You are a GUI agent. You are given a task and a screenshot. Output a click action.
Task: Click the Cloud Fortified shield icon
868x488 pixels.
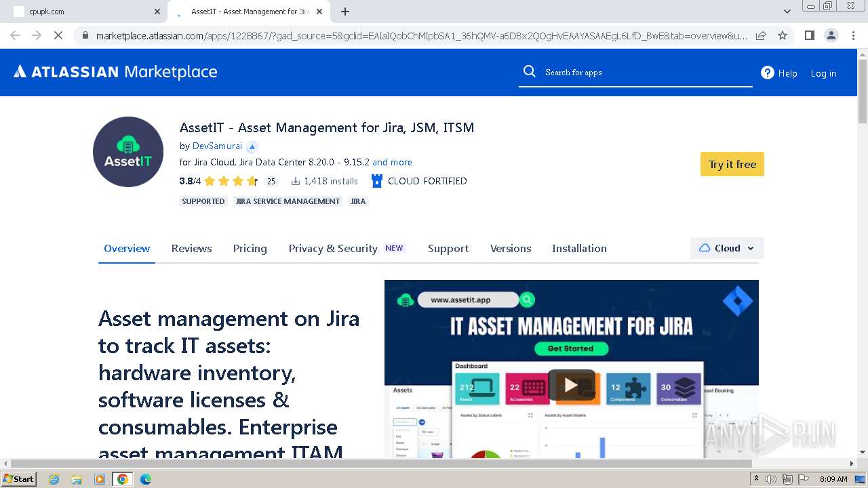click(377, 181)
